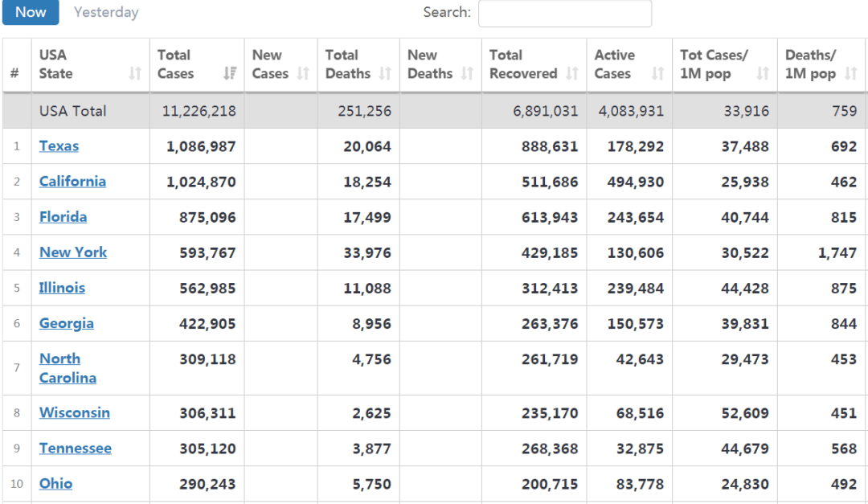Select Wisconsin cases per million 52,609
Screen dimensions: 868x504
coord(745,413)
